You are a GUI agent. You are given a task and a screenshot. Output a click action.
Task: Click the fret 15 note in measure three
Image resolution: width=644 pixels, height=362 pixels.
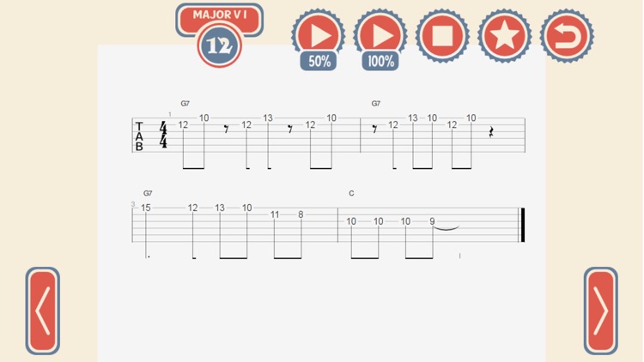[146, 208]
